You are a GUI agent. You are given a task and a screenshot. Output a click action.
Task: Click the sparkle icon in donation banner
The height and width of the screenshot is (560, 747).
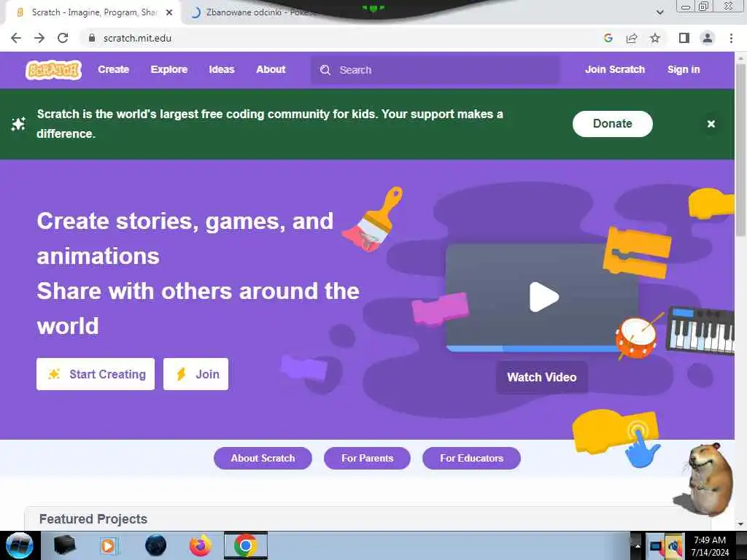[18, 124]
